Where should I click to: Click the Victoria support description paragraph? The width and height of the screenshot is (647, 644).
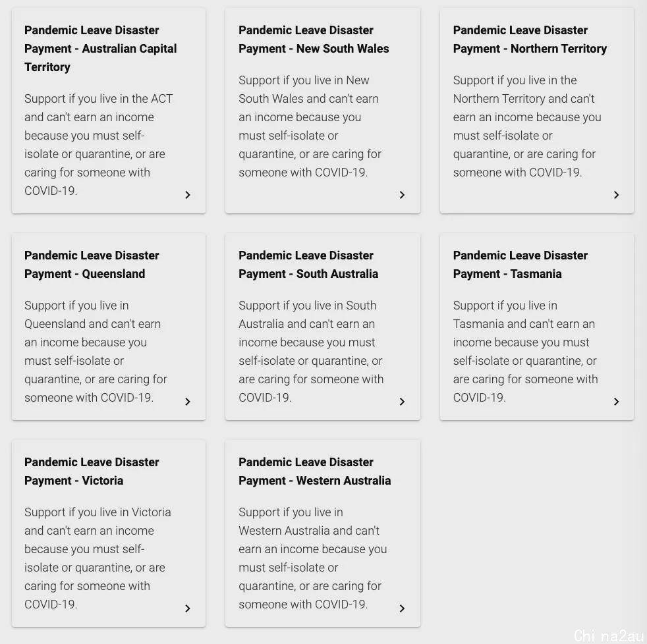pyautogui.click(x=98, y=558)
